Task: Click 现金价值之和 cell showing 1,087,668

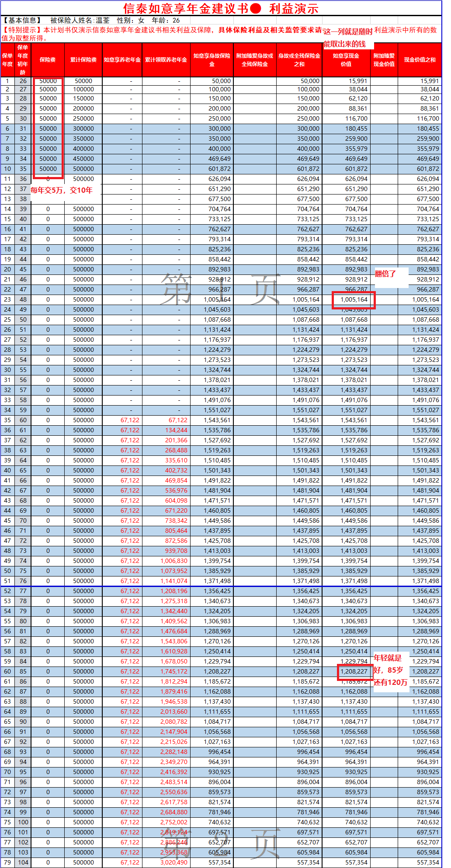Action: (x=420, y=319)
